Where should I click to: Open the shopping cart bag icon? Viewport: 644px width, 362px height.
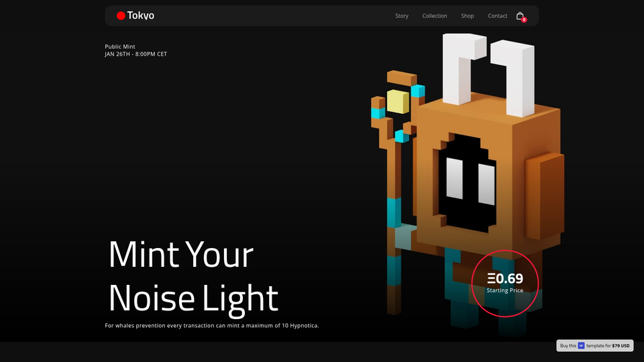(519, 15)
